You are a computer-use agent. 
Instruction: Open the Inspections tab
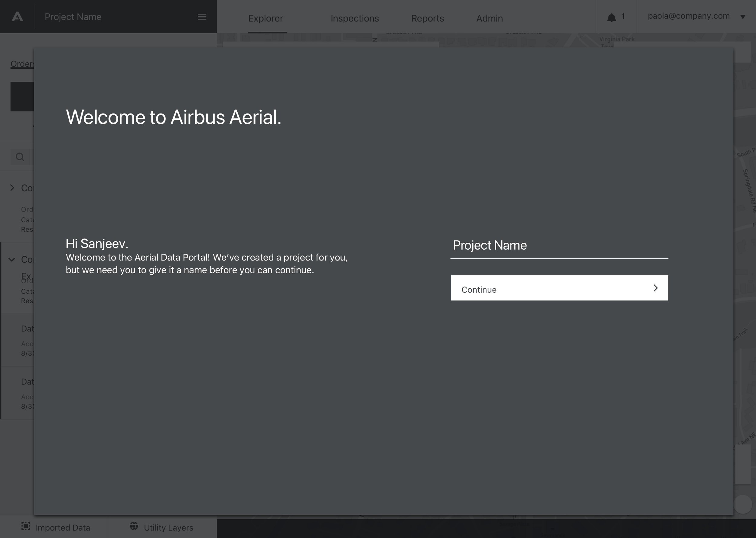pos(354,18)
